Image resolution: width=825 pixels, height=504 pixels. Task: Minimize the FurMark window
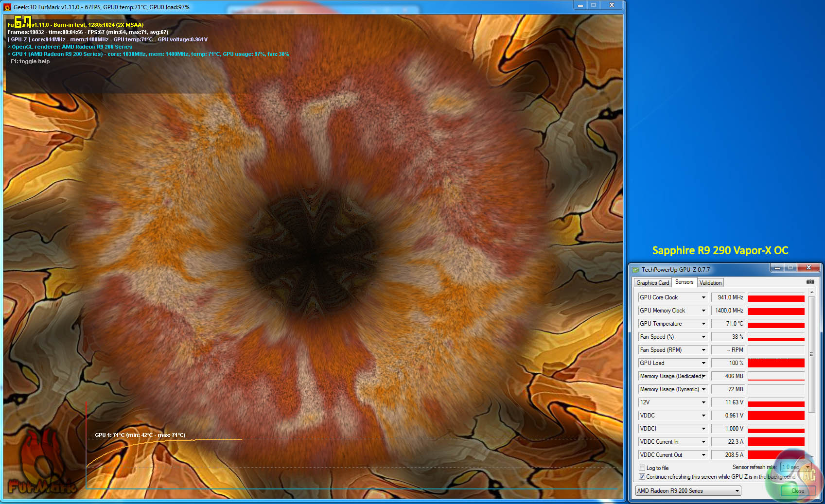(580, 5)
